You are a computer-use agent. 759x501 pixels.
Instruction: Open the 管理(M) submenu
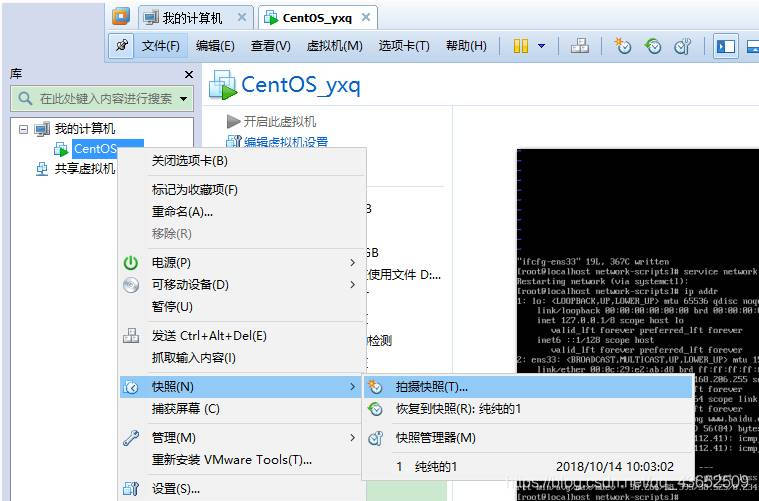pos(242,438)
